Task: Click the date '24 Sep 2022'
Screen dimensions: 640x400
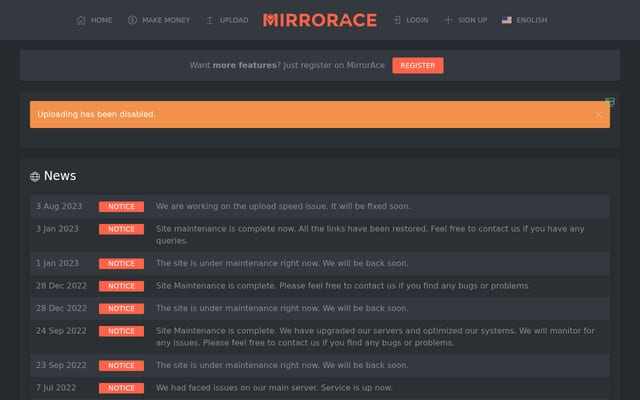Action: (x=61, y=331)
